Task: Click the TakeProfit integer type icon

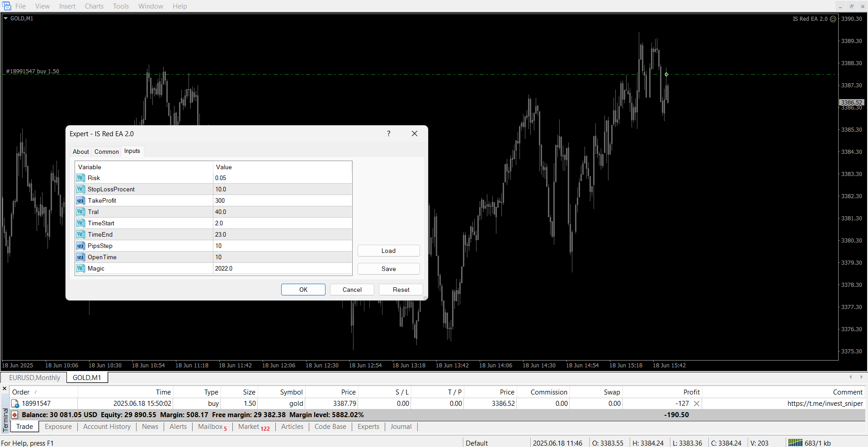Action: pos(80,200)
